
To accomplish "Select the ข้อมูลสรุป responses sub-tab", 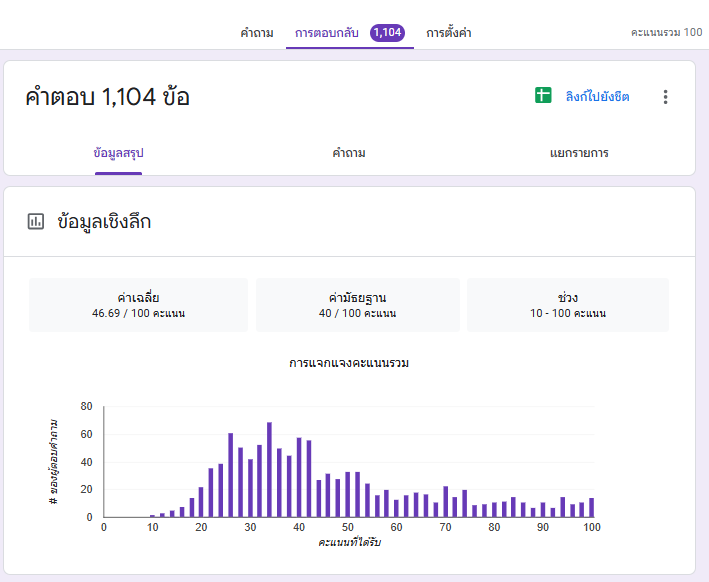I will pyautogui.click(x=119, y=153).
